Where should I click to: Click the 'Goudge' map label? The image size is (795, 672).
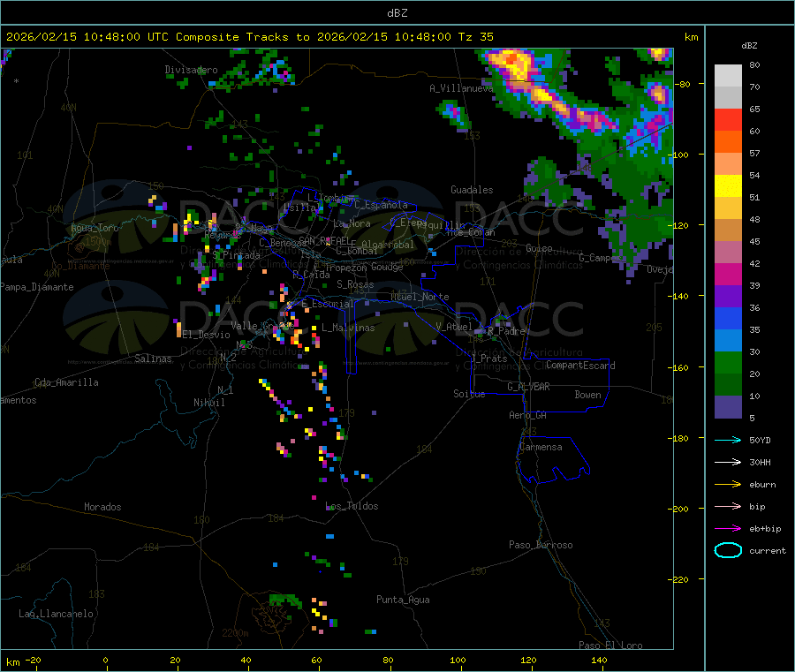pos(387,267)
